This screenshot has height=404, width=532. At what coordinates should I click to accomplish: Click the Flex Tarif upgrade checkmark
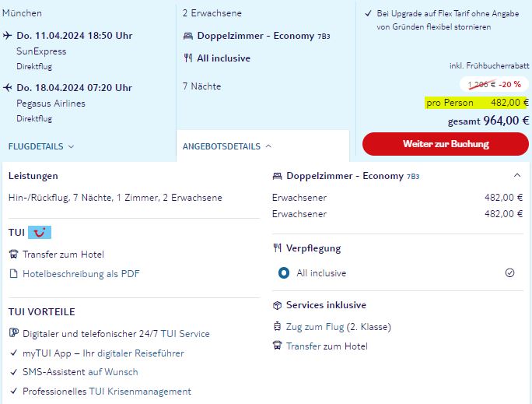[368, 13]
